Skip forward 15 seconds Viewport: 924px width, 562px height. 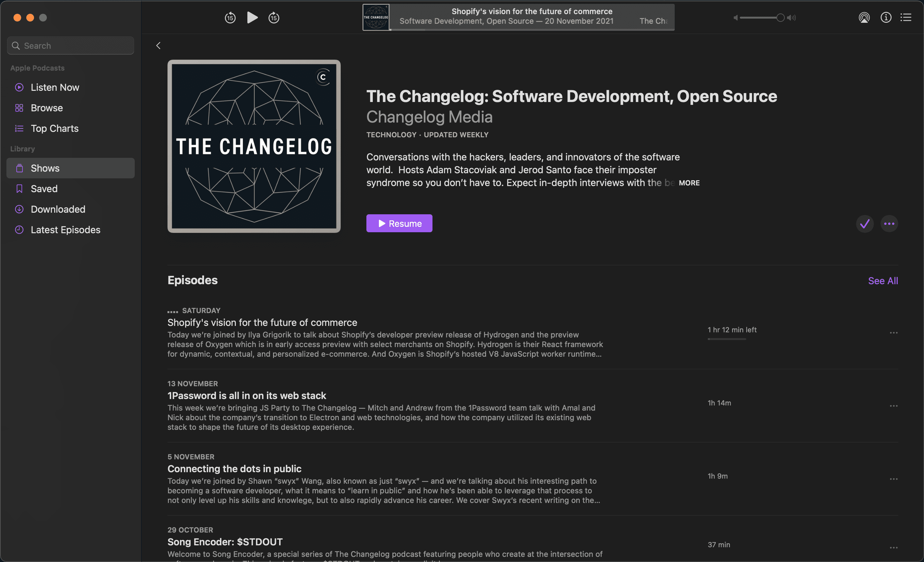(274, 18)
